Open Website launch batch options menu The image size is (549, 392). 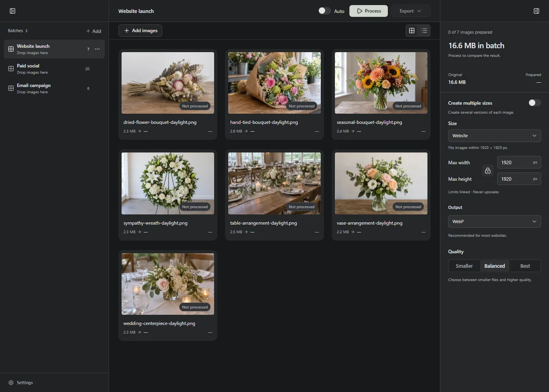pos(97,49)
